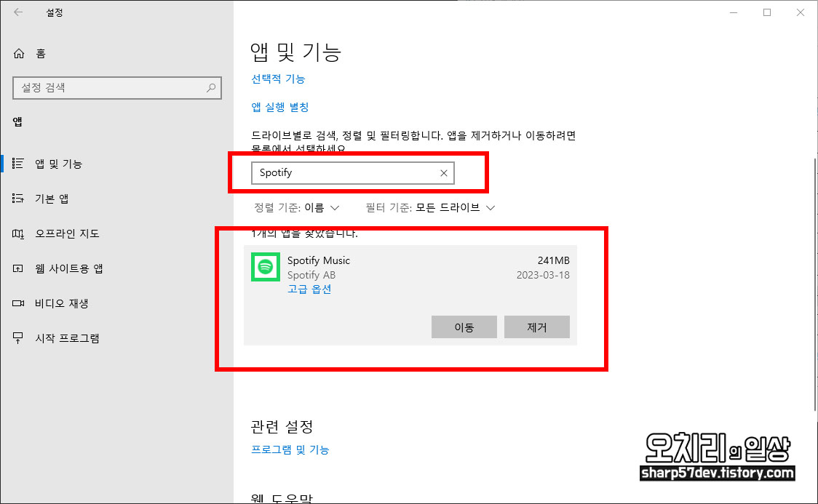Click the 오프라인 지도 map icon
The image size is (818, 504).
(17, 233)
